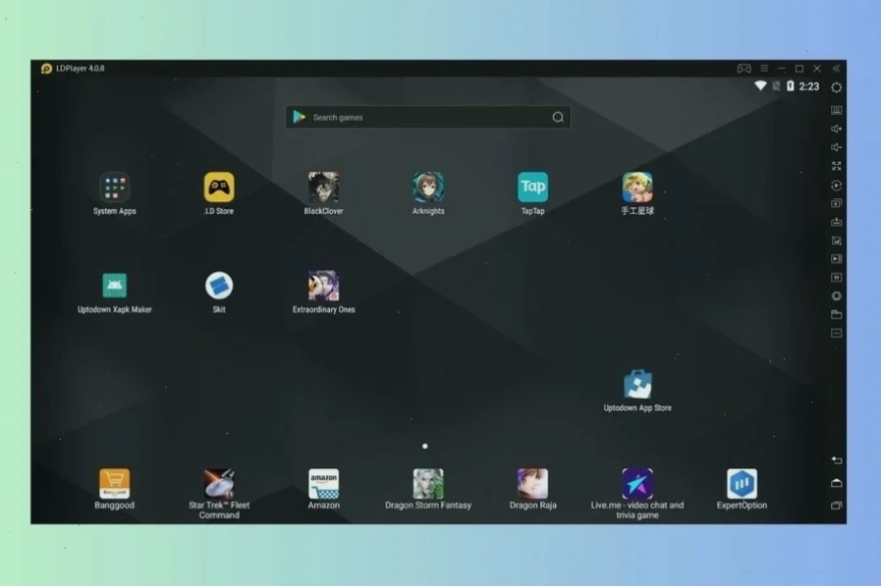
Task: Open the BlackClover game
Action: (324, 187)
